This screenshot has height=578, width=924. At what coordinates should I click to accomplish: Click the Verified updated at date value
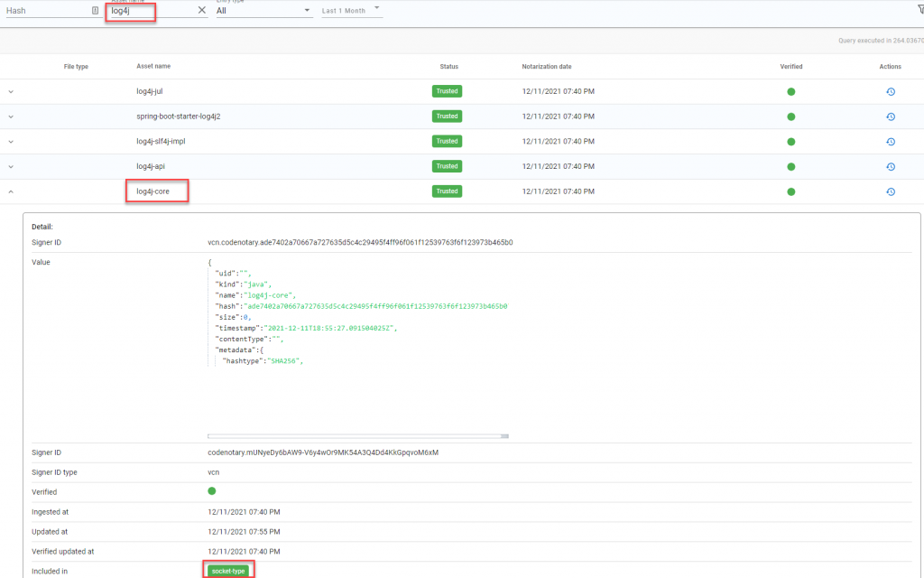click(244, 552)
